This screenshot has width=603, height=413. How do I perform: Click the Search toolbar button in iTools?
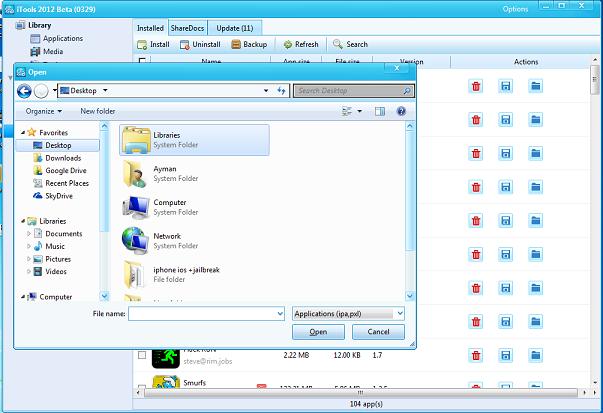tap(350, 45)
